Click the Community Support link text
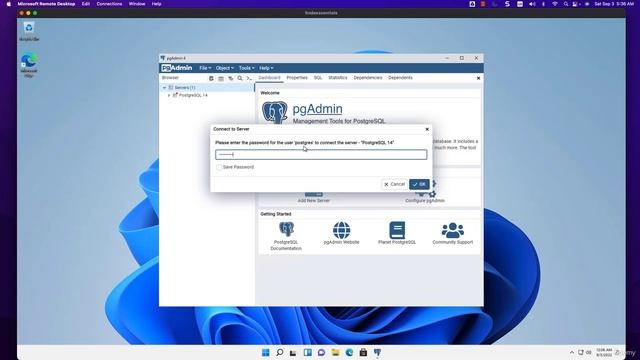Viewport: 640px width, 360px height. (453, 242)
